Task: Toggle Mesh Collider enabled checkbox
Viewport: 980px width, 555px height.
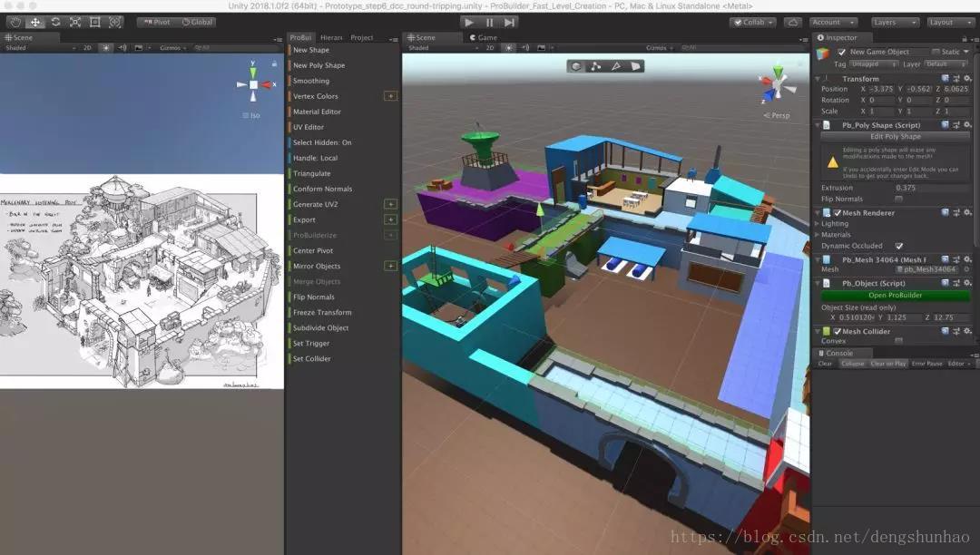Action: coord(838,332)
